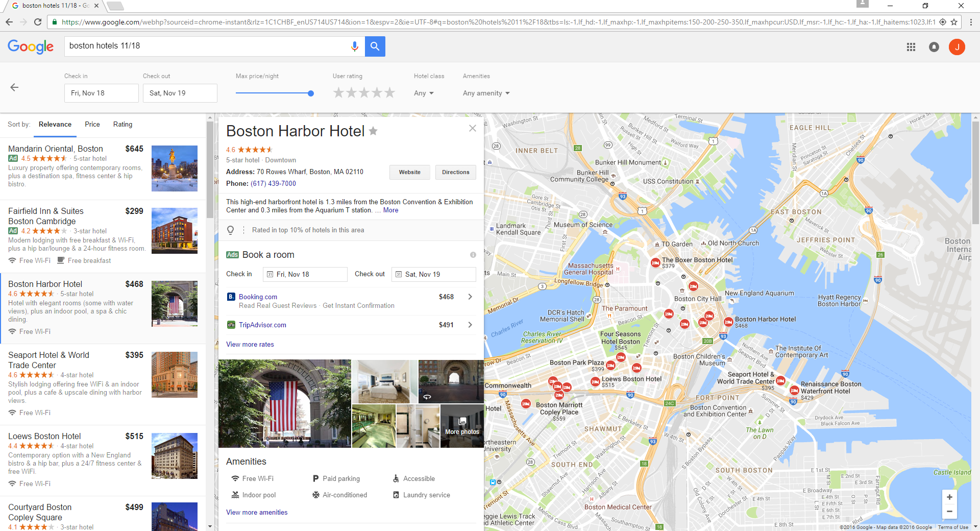Click the back arrow in filter bar
Image resolution: width=980 pixels, height=531 pixels.
click(x=14, y=87)
